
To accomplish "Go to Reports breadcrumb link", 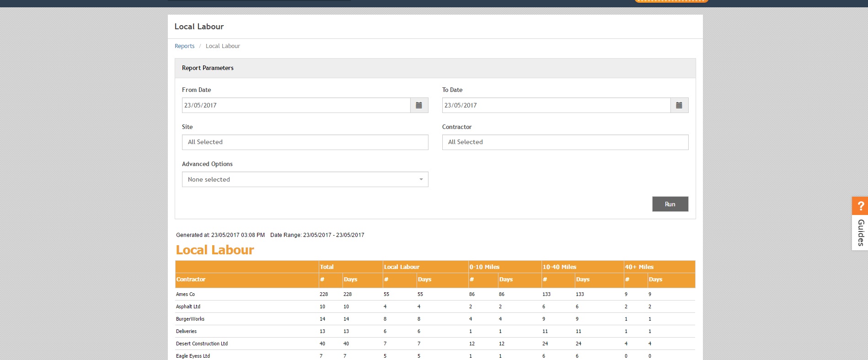I will pyautogui.click(x=184, y=46).
